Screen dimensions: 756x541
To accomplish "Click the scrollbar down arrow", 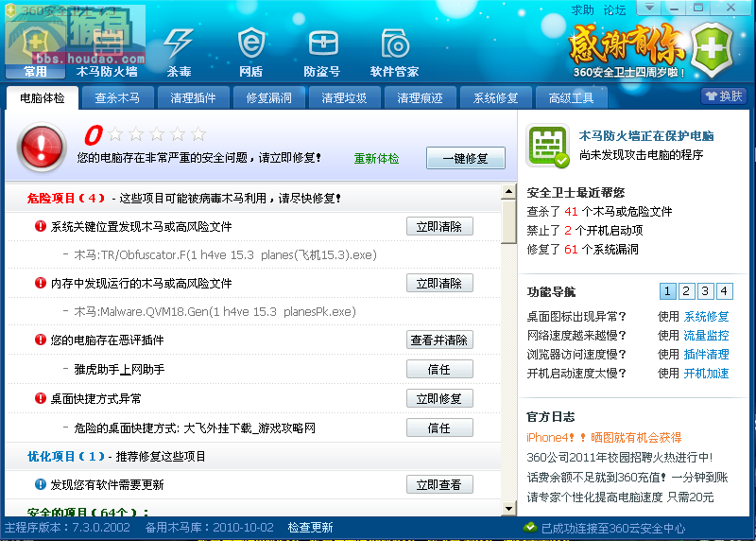I will click(x=508, y=508).
